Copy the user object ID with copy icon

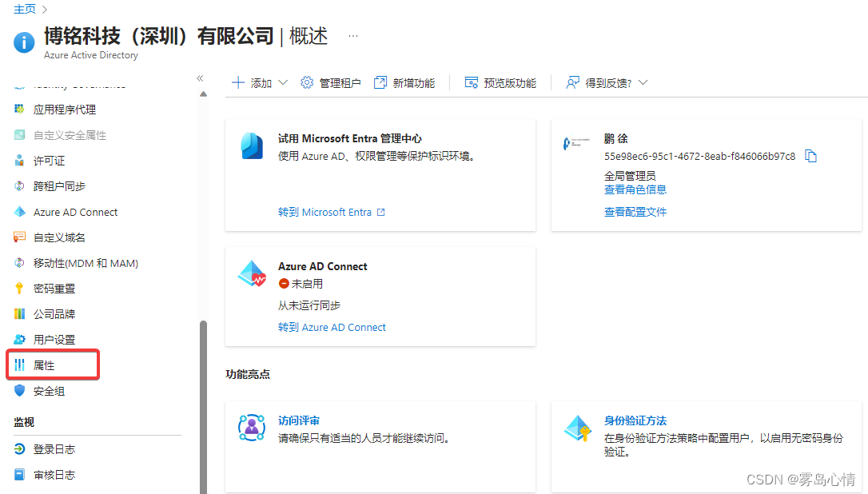(811, 156)
